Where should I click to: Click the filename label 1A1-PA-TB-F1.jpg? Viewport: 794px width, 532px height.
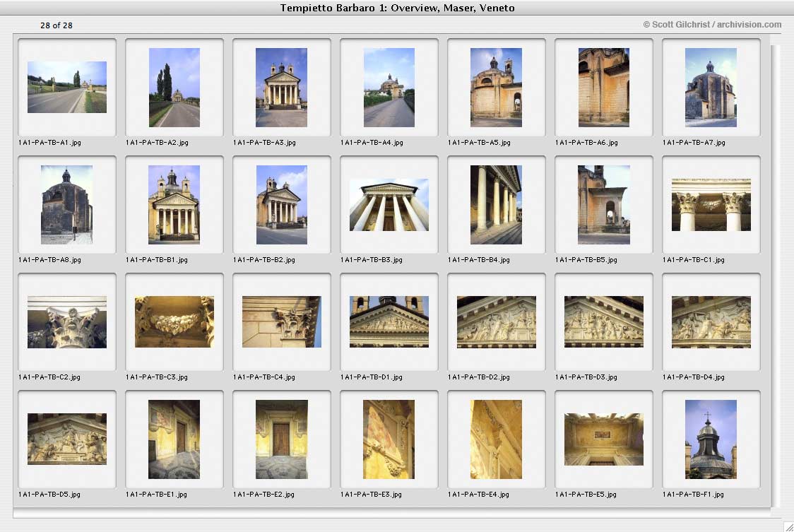[693, 495]
